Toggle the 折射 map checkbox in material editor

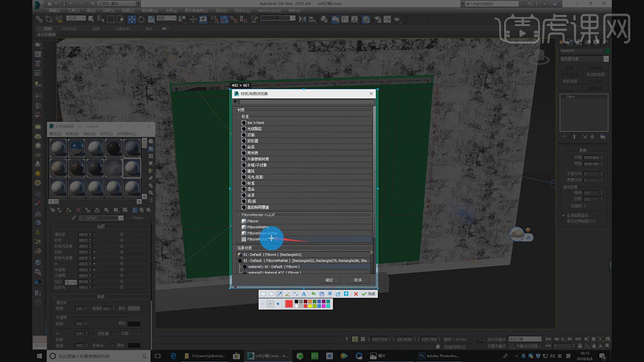94,253
